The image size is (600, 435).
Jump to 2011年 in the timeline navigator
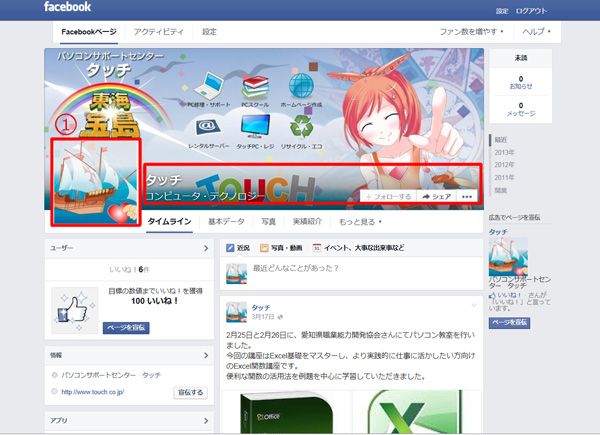(x=504, y=178)
